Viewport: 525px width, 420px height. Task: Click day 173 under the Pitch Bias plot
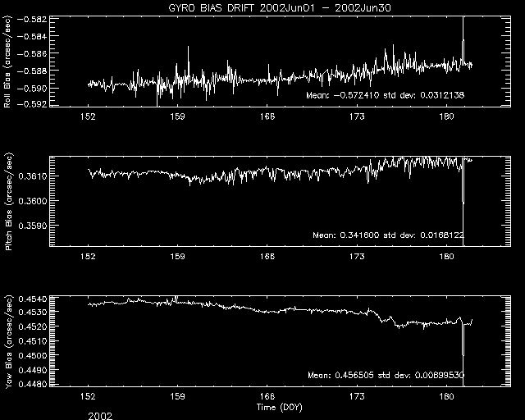[x=357, y=257]
